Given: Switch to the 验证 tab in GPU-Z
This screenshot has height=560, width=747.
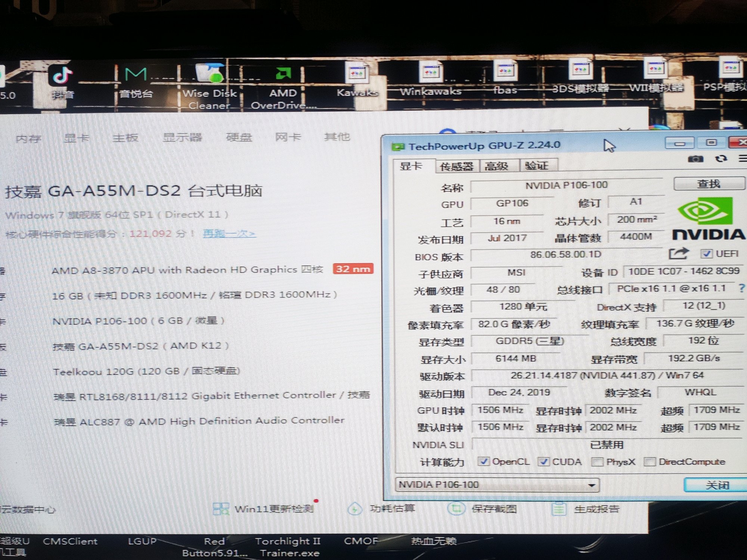Looking at the screenshot, I should tap(537, 165).
